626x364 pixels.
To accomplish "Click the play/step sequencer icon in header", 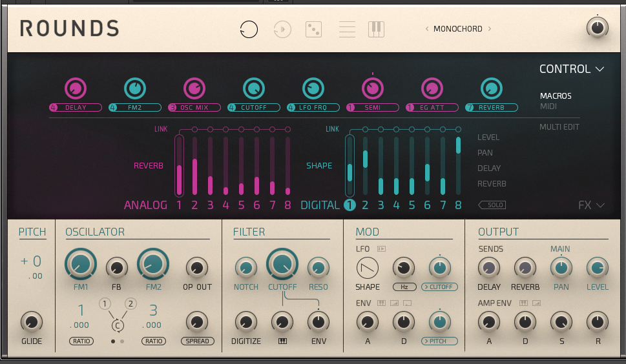I will [x=282, y=29].
